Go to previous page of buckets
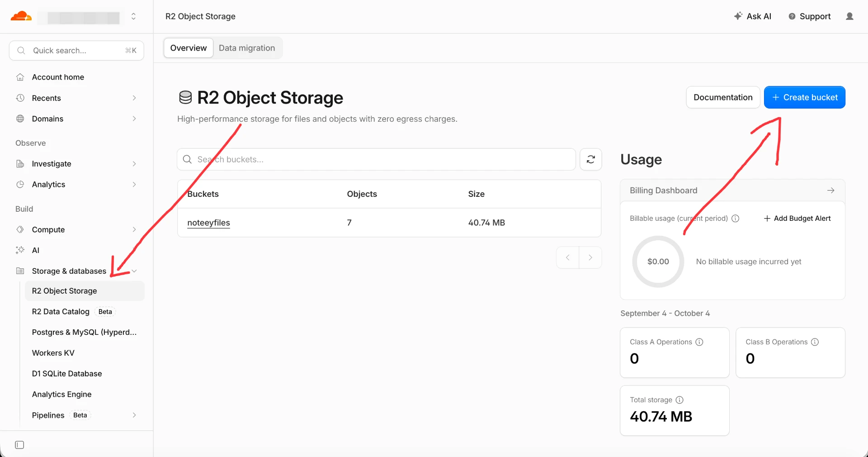 click(x=568, y=257)
